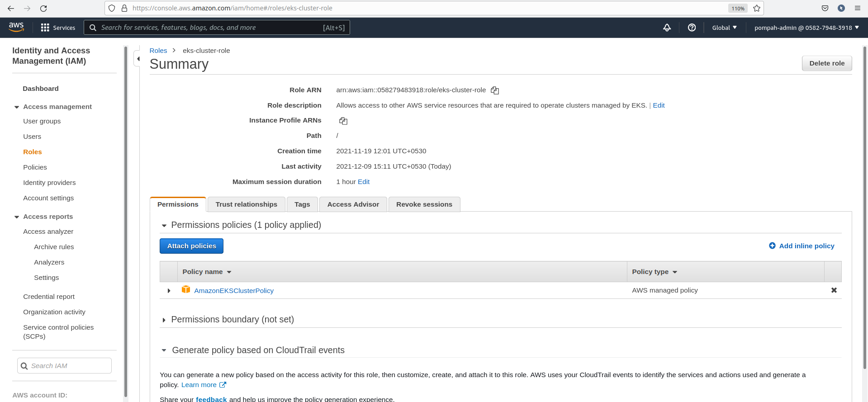Bookmark this page with the star icon
868x402 pixels.
(757, 8)
